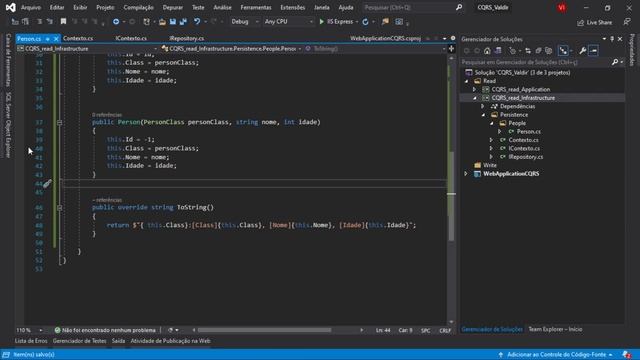Expand the Dependências node
The height and width of the screenshot is (360, 640).
483,107
